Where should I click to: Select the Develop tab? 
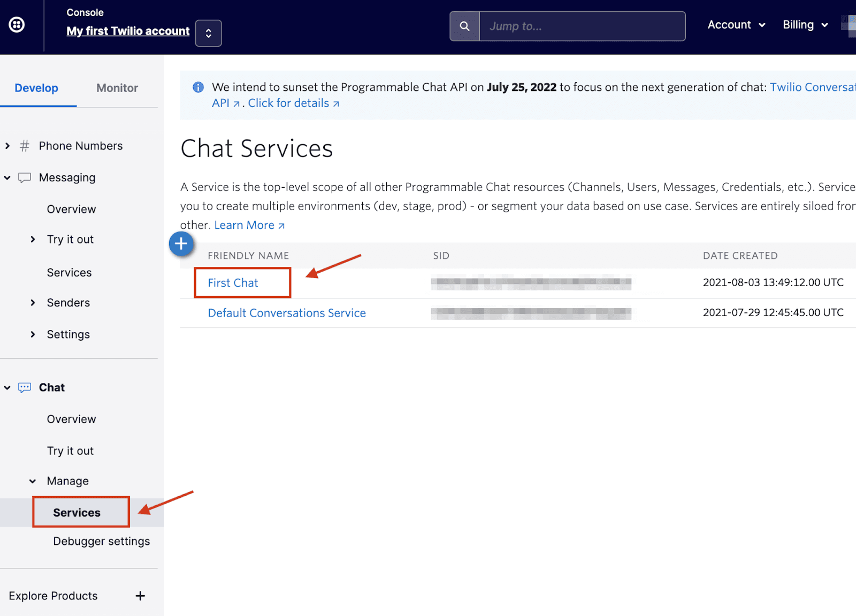point(37,88)
